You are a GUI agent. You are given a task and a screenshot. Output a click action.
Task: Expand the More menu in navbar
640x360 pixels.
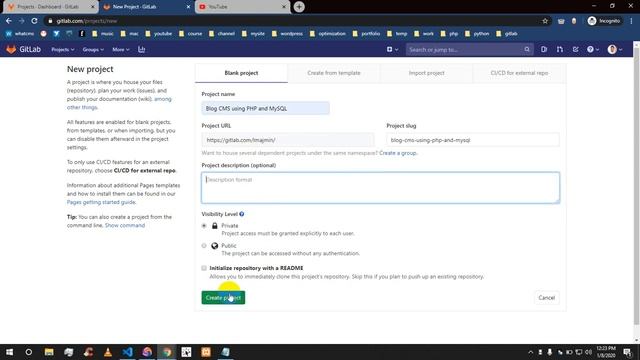point(120,49)
